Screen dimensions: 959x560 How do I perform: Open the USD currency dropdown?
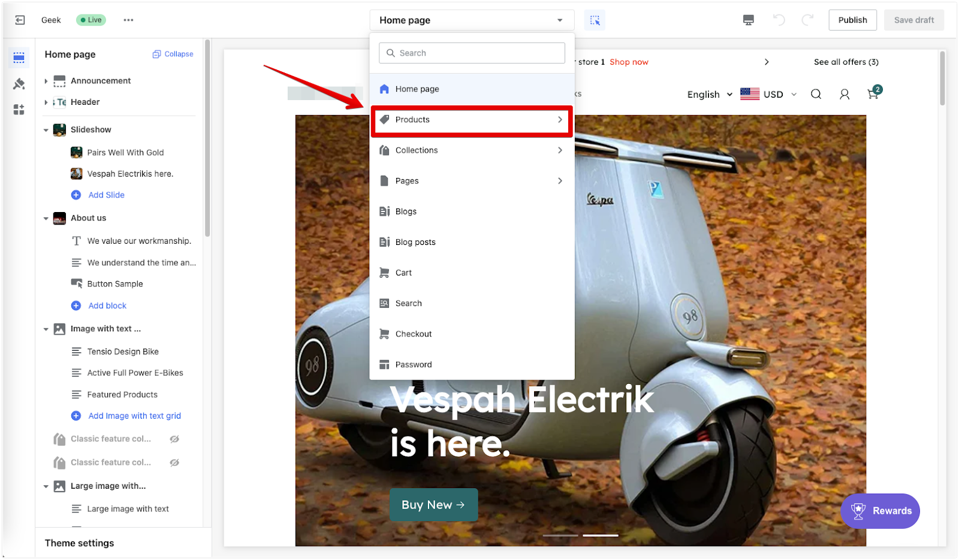[x=780, y=94]
